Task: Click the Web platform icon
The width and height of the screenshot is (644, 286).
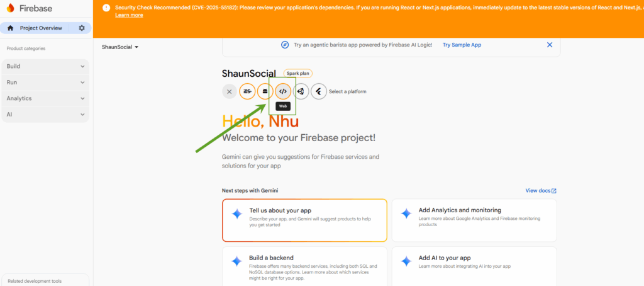Action: [x=283, y=91]
